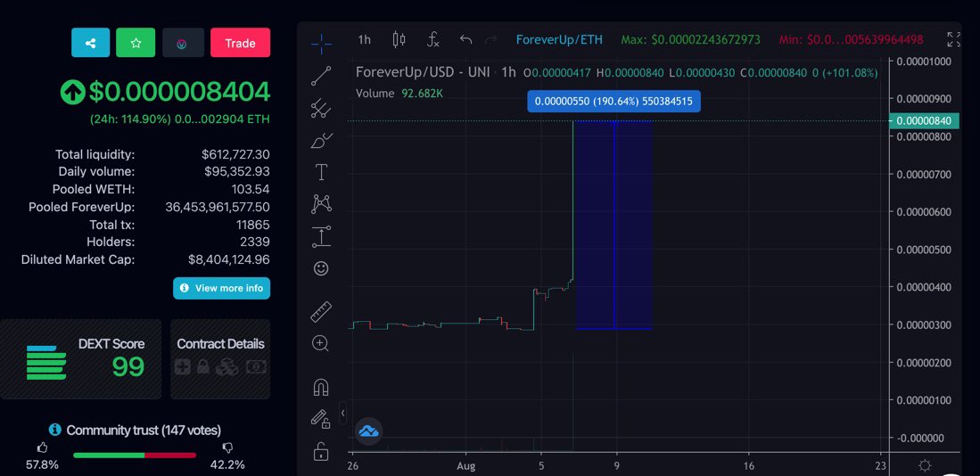The image size is (980, 476).
Task: Click Diluted Market Cap value $8,404,124.96
Action: [229, 259]
